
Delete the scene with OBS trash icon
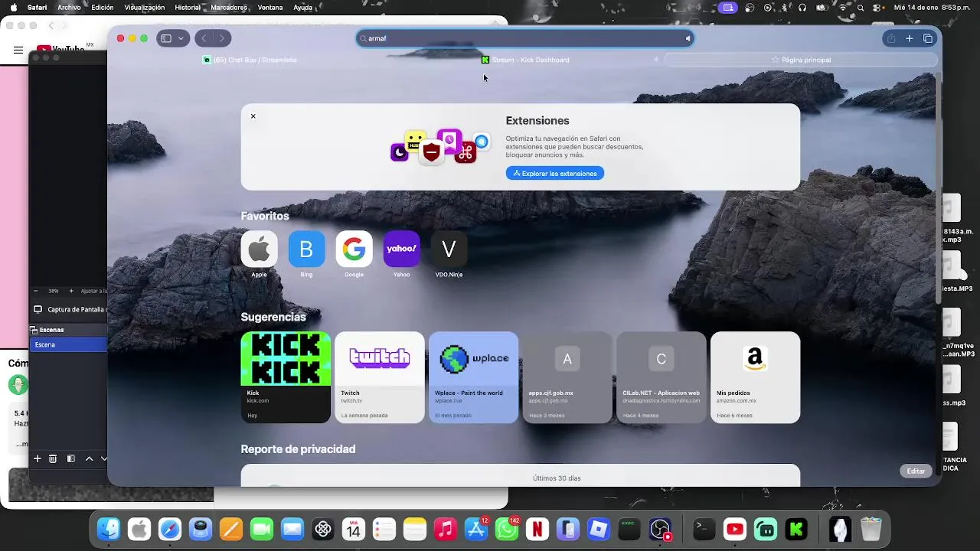pos(53,458)
